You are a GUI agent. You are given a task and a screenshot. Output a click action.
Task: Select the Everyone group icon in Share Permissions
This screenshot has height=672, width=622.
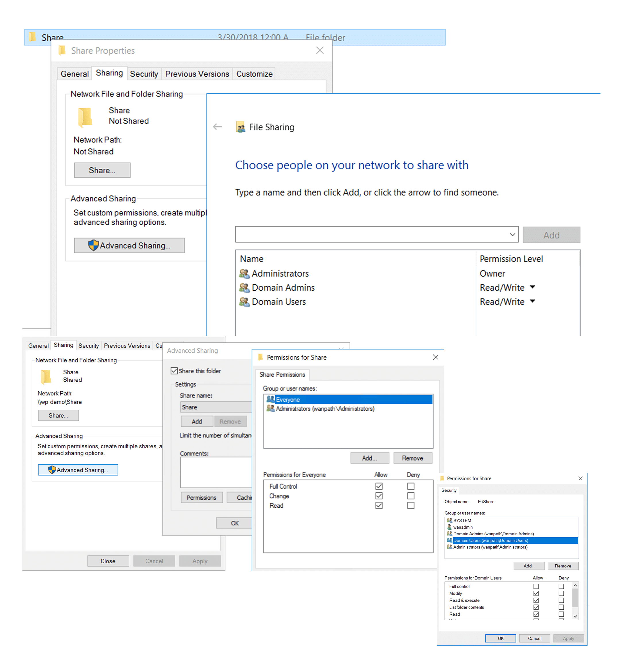[x=271, y=400]
